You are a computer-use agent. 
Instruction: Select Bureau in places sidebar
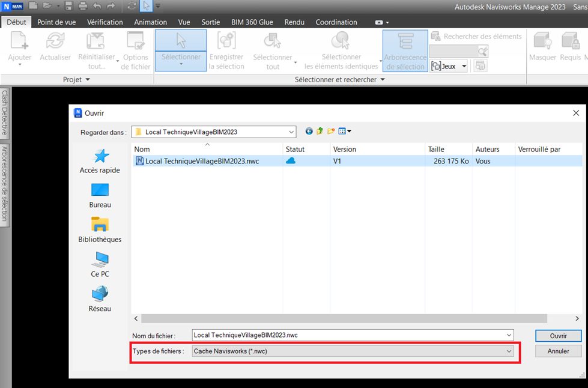click(x=100, y=195)
